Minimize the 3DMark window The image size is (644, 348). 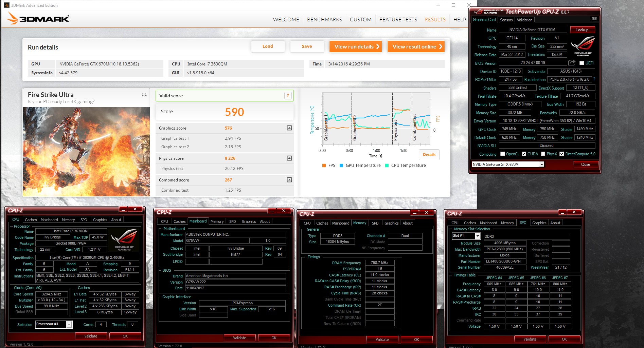click(438, 5)
